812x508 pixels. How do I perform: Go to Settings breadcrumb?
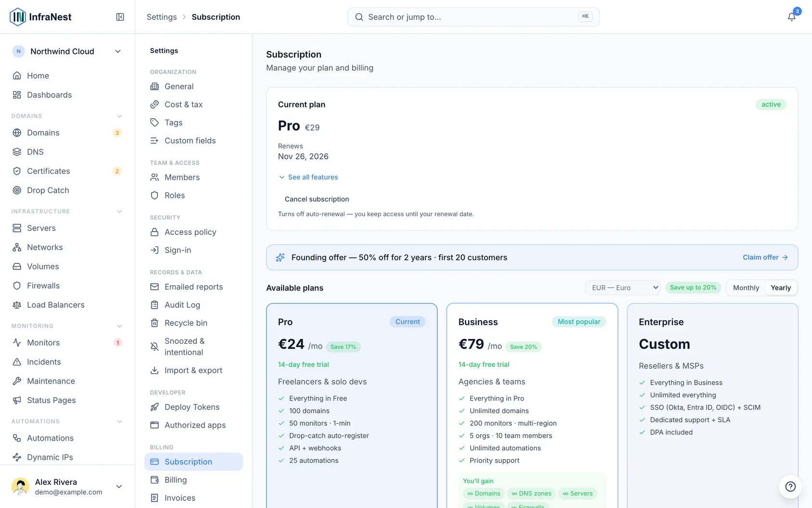click(x=162, y=17)
